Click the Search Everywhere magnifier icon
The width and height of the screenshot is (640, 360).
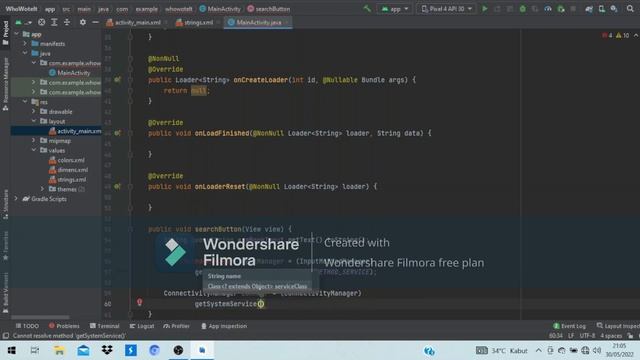point(630,9)
